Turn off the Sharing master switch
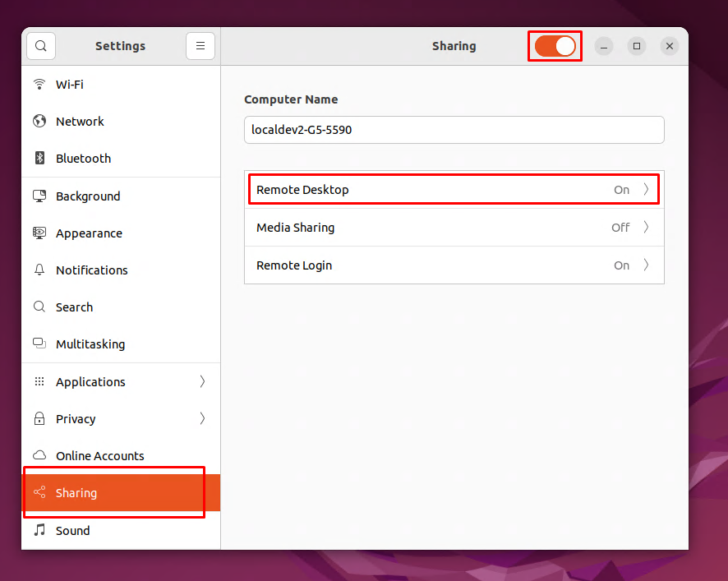This screenshot has width=728, height=581. [555, 46]
